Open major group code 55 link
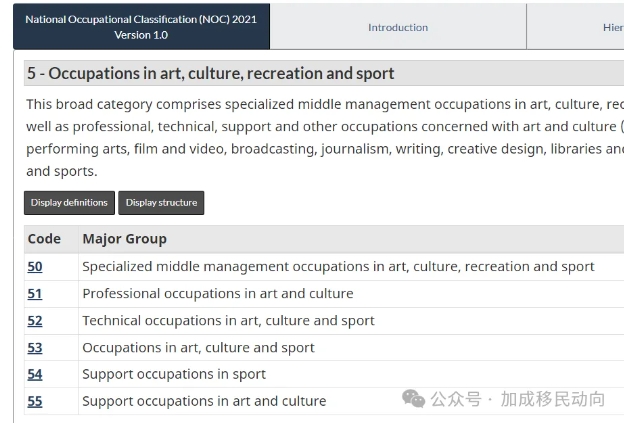 35,401
